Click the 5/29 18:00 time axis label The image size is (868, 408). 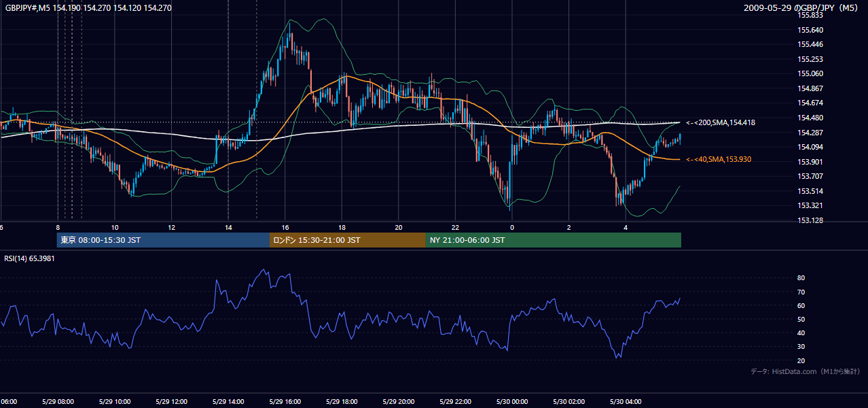pos(342,401)
